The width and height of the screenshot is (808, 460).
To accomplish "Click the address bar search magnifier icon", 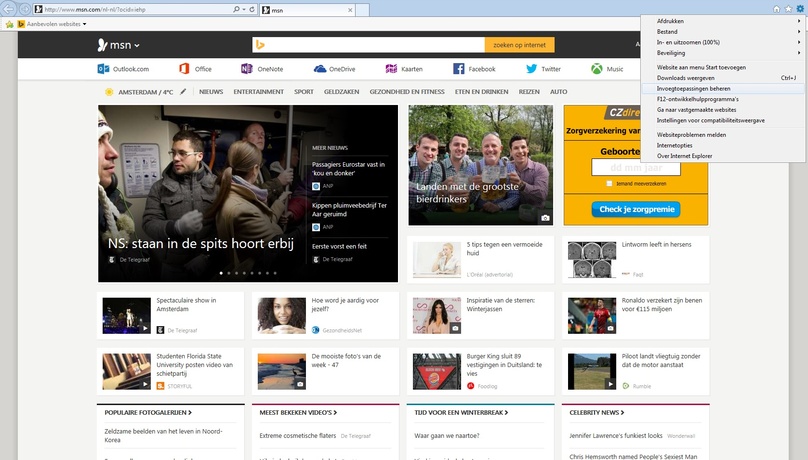I will point(236,9).
